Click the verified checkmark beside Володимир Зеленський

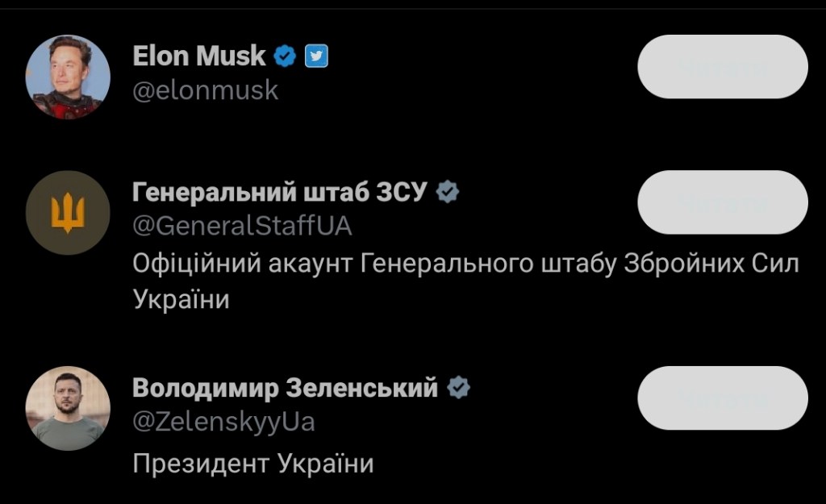tap(458, 387)
